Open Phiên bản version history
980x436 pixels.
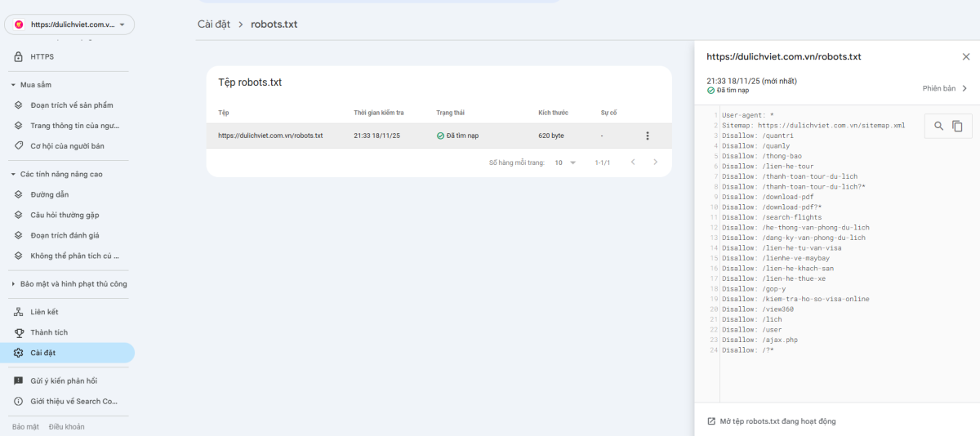[x=944, y=88]
